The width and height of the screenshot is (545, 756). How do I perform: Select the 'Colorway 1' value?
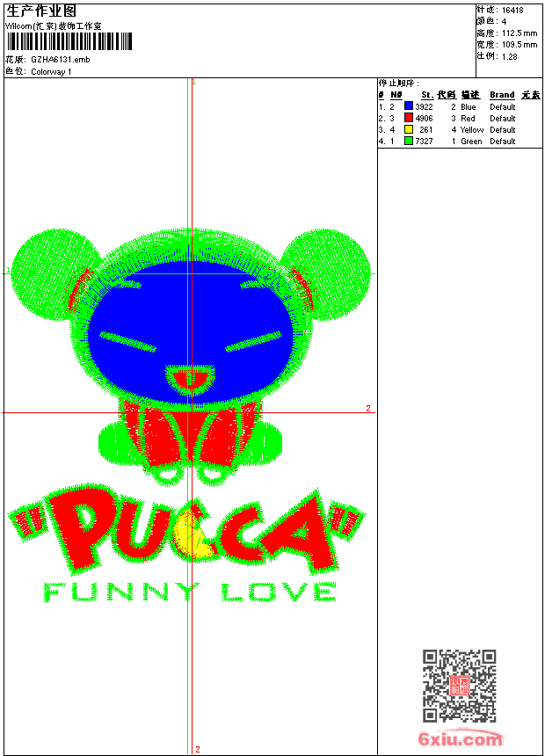point(51,72)
